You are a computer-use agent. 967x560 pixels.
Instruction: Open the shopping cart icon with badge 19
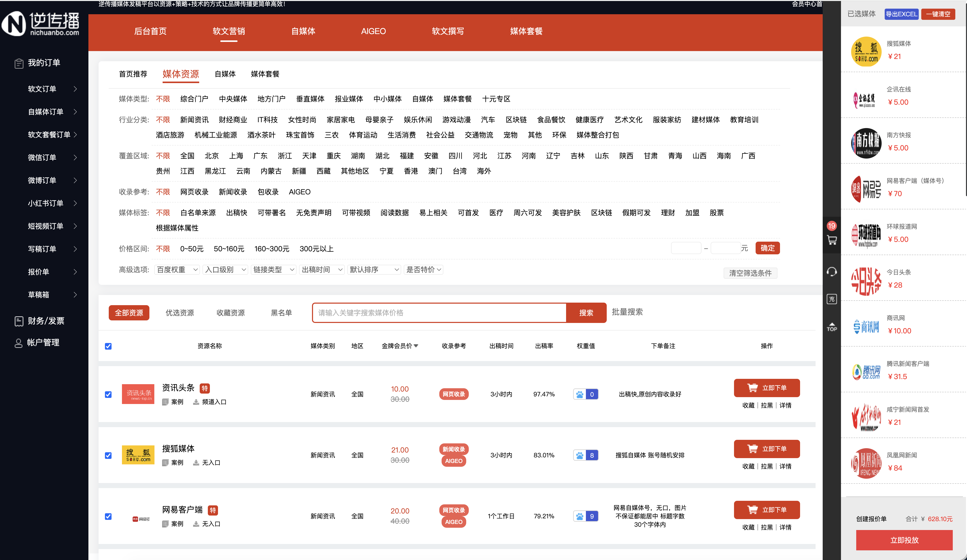click(x=832, y=240)
